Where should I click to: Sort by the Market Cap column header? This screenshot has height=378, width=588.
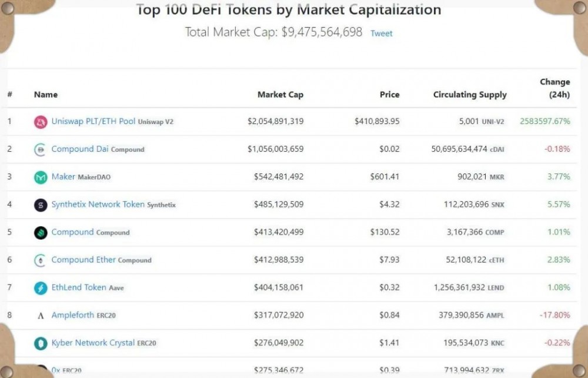(x=280, y=95)
